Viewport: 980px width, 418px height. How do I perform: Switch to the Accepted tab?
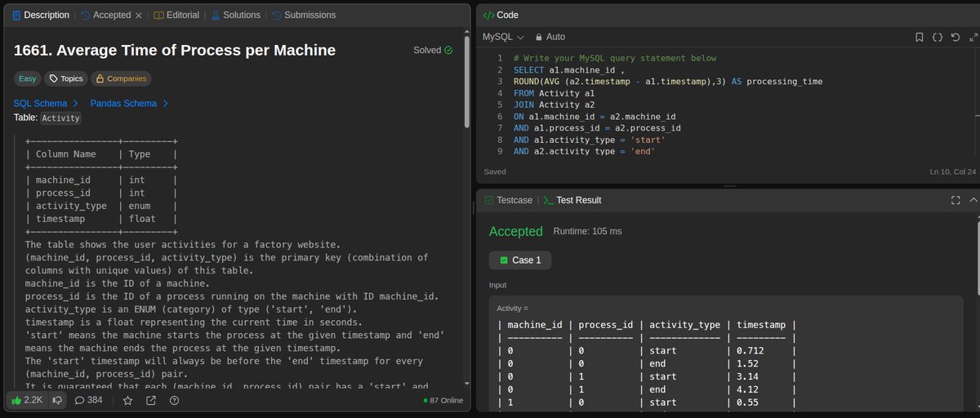(x=105, y=15)
